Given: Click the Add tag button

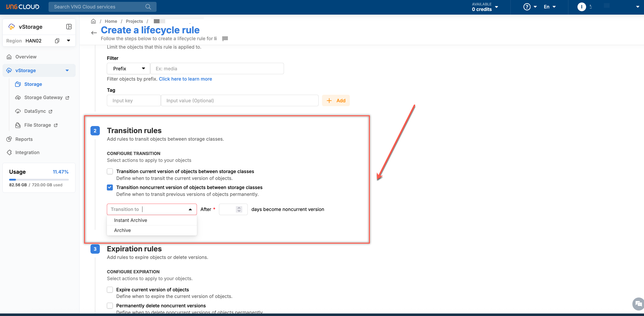Looking at the screenshot, I should pos(336,101).
